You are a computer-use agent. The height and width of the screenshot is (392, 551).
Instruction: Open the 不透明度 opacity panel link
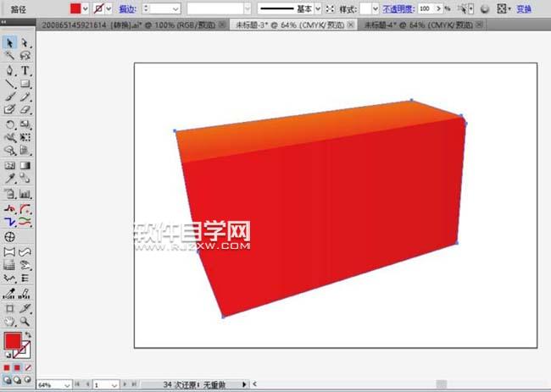click(398, 8)
